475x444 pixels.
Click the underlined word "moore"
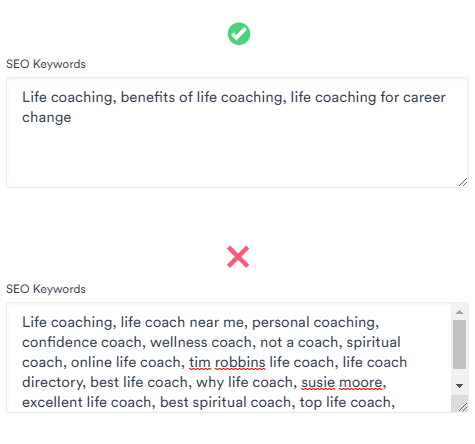coord(361,382)
